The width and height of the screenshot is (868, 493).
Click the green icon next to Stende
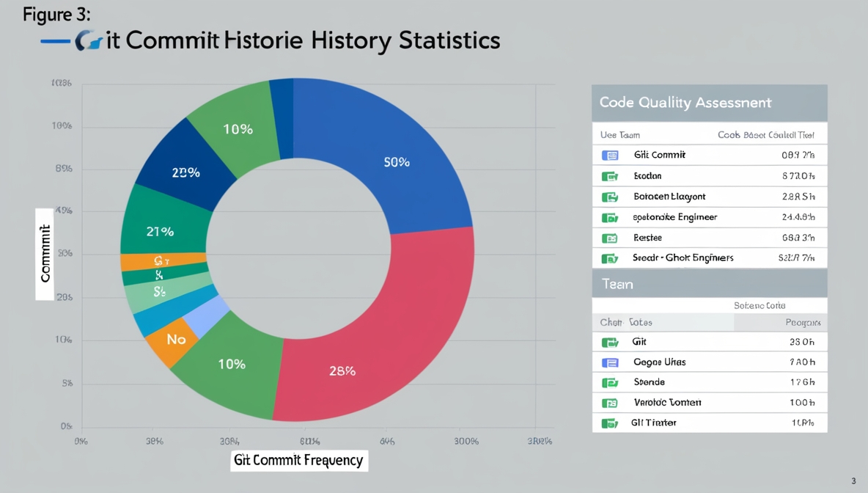[x=610, y=382]
